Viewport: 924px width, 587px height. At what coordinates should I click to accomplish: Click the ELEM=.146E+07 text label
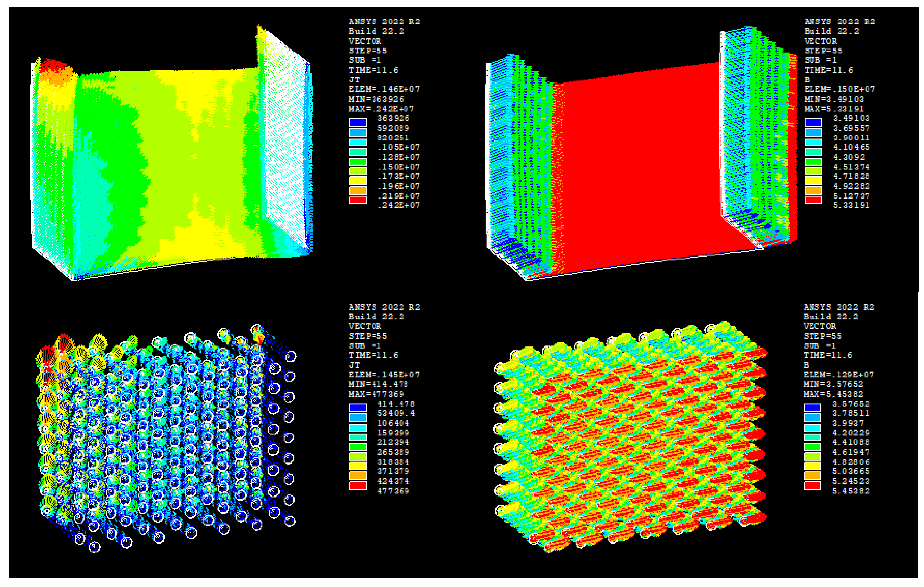384,89
